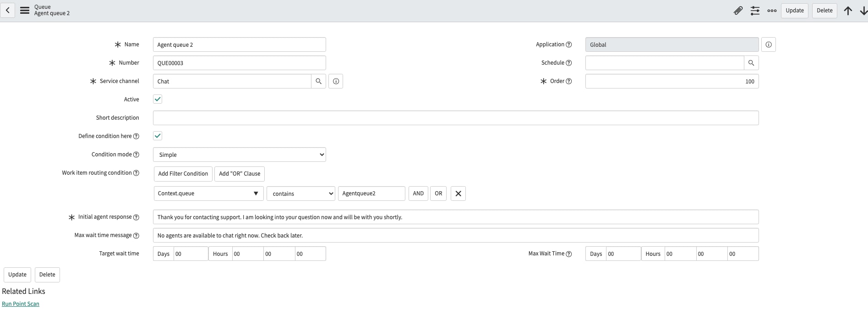Add an AND condition to the filter
The height and width of the screenshot is (315, 868).
tap(418, 193)
